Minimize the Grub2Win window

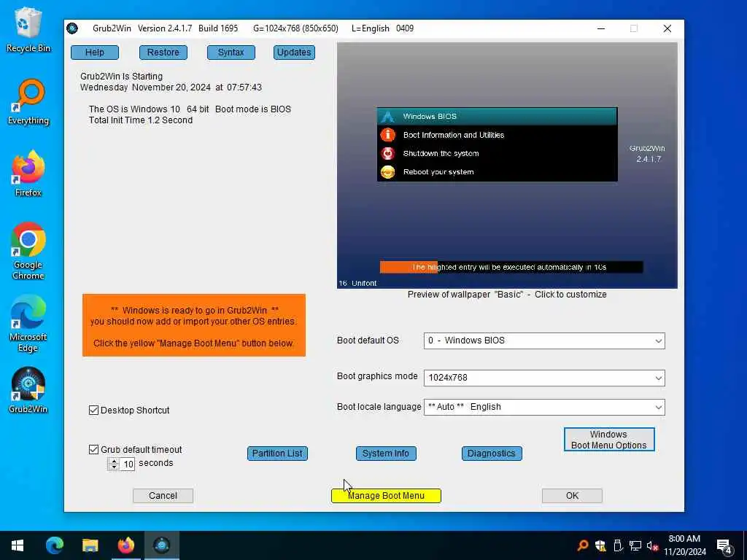(601, 28)
